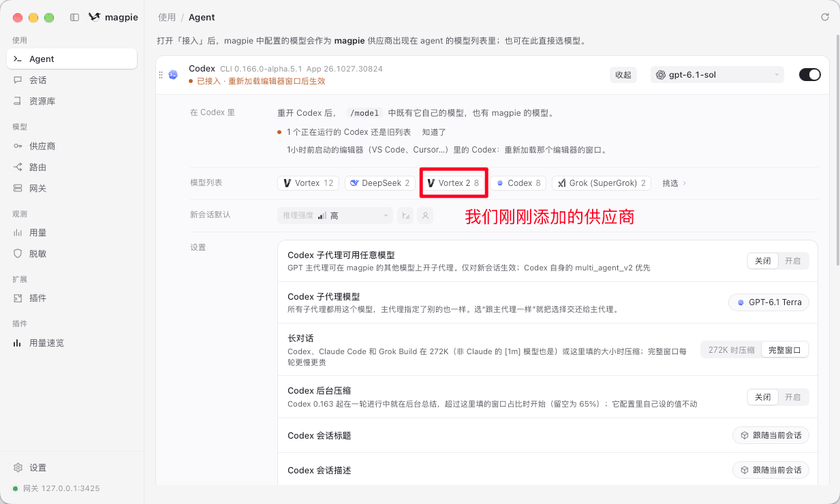Click the drag handle beside Codex
Screen dimensions: 840x504
[x=161, y=75]
